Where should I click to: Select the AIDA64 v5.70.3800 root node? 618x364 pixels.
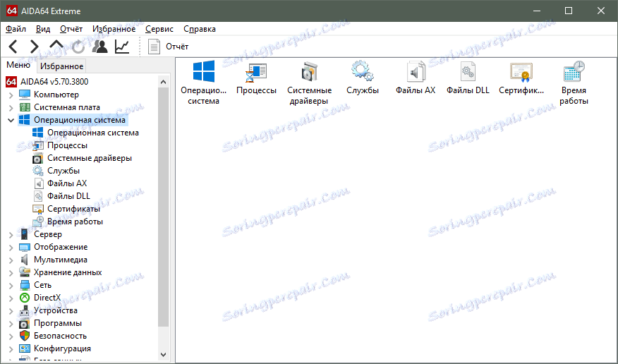click(54, 82)
